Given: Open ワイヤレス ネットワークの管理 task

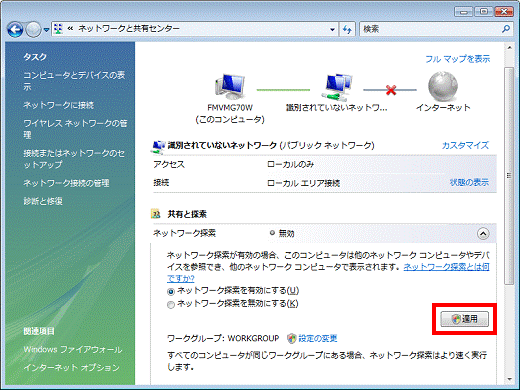Looking at the screenshot, I should pos(75,129).
